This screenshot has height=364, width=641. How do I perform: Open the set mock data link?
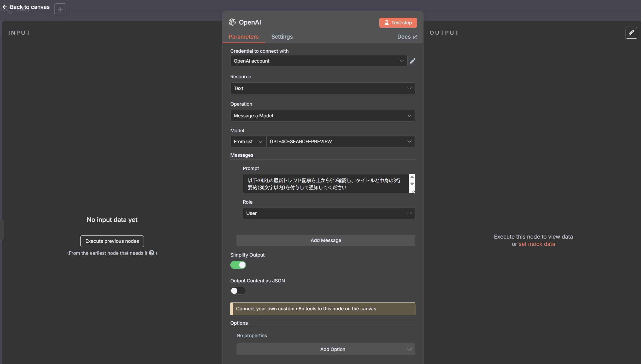click(x=537, y=244)
